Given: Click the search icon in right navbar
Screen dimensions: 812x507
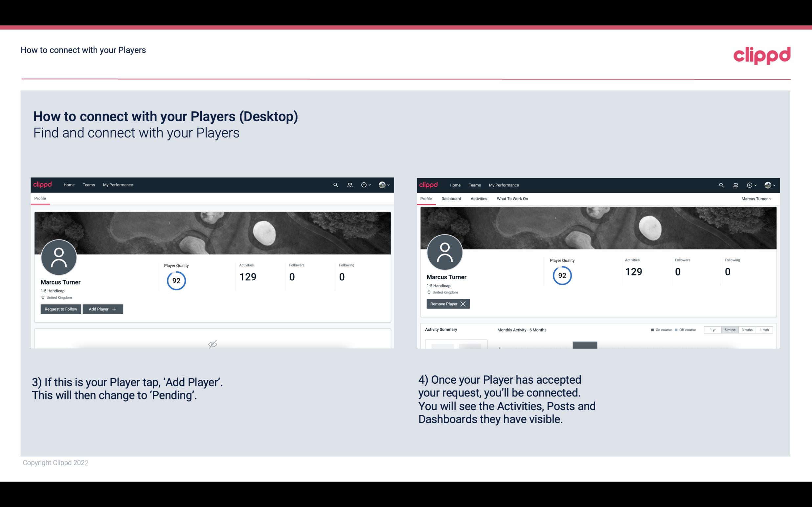Looking at the screenshot, I should point(721,185).
